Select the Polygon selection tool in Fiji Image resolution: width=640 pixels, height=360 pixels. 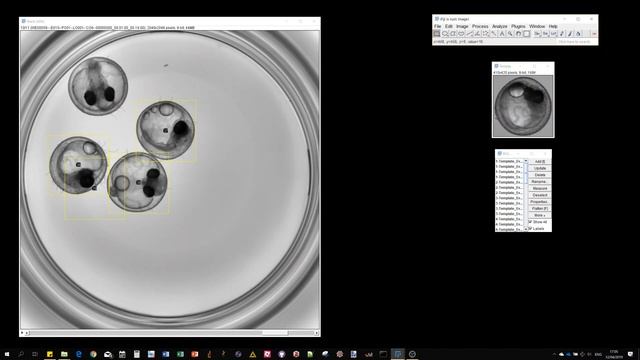[453, 34]
